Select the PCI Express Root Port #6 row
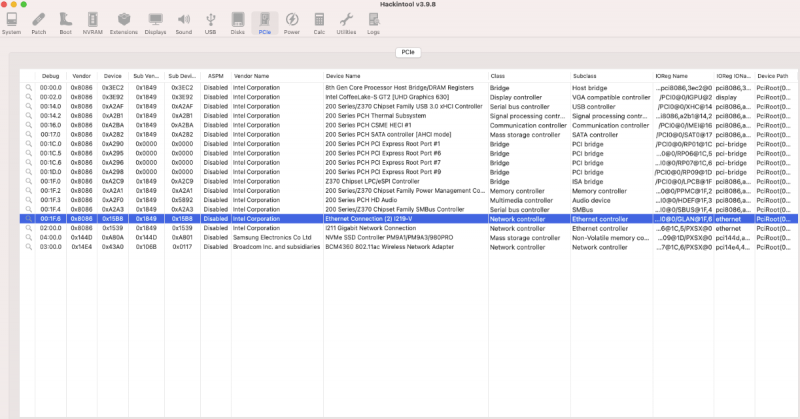 [409, 153]
